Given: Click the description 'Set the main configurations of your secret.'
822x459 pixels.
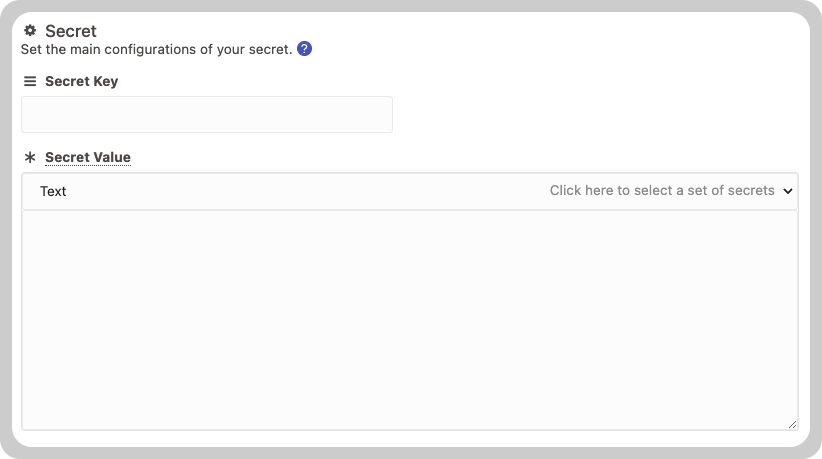Looking at the screenshot, I should point(156,49).
